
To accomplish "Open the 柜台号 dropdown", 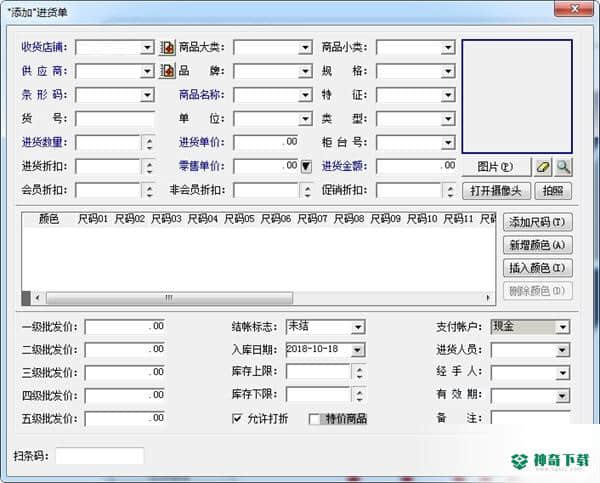I will tap(448, 143).
